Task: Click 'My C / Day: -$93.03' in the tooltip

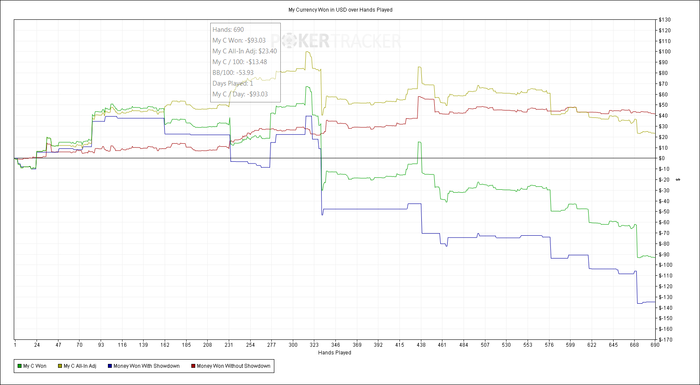Action: click(240, 94)
